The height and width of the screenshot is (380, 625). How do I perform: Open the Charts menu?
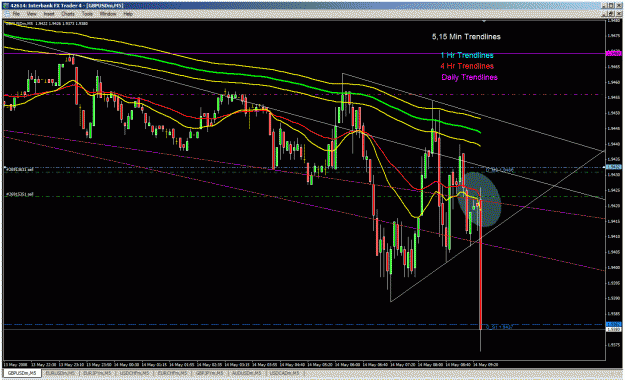point(68,14)
